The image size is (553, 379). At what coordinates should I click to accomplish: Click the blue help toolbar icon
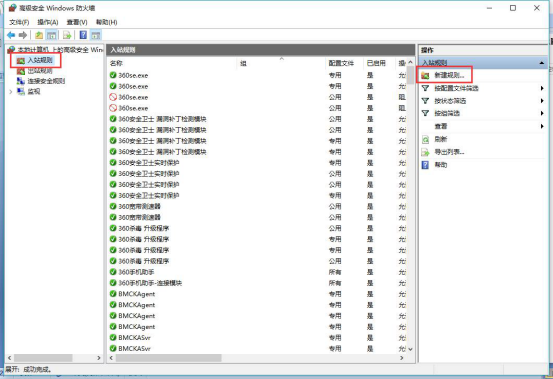pyautogui.click(x=83, y=35)
